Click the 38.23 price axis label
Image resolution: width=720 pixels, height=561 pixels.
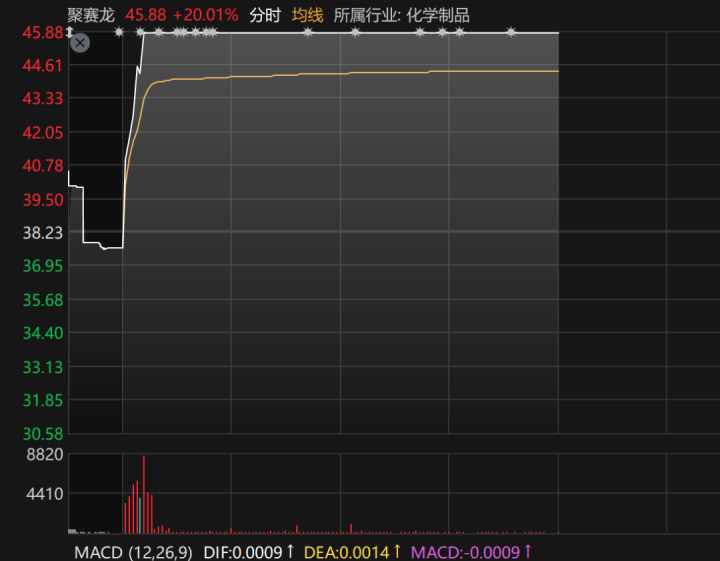click(43, 233)
